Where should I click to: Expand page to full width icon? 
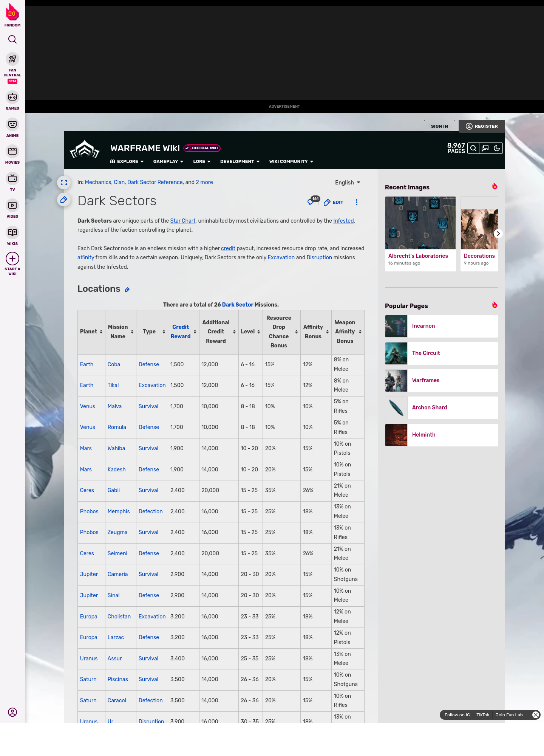pos(64,183)
